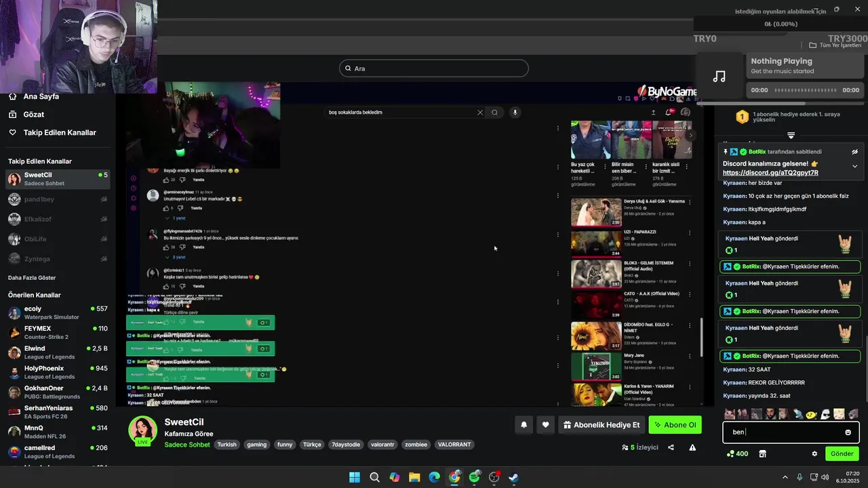Image resolution: width=868 pixels, height=488 pixels.
Task: Click music note Nothing Playing icon
Action: [x=719, y=77]
